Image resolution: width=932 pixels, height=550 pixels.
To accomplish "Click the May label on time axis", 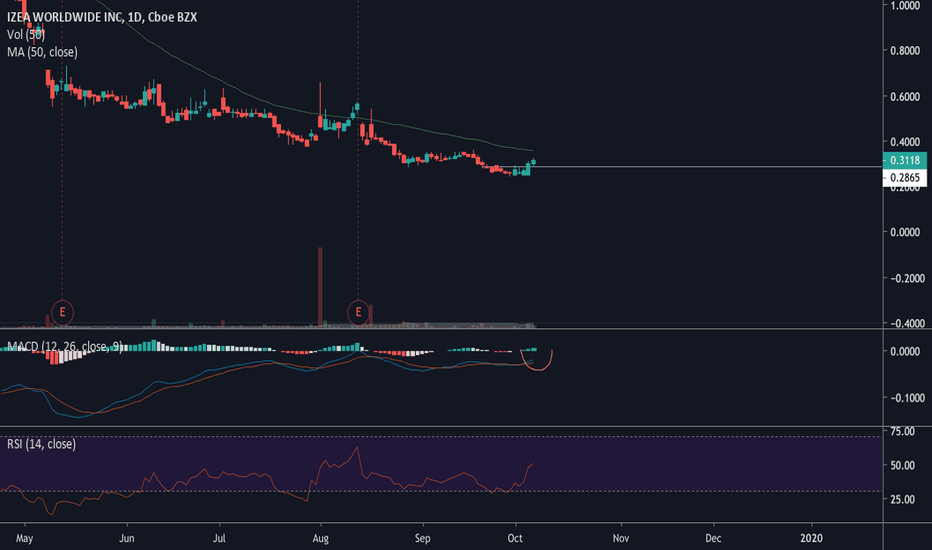I will tap(24, 538).
